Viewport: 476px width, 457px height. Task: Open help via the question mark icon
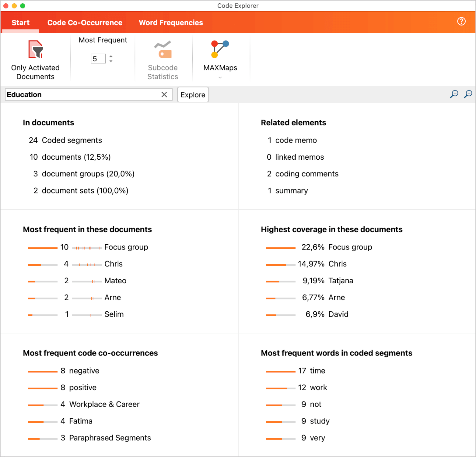[461, 21]
